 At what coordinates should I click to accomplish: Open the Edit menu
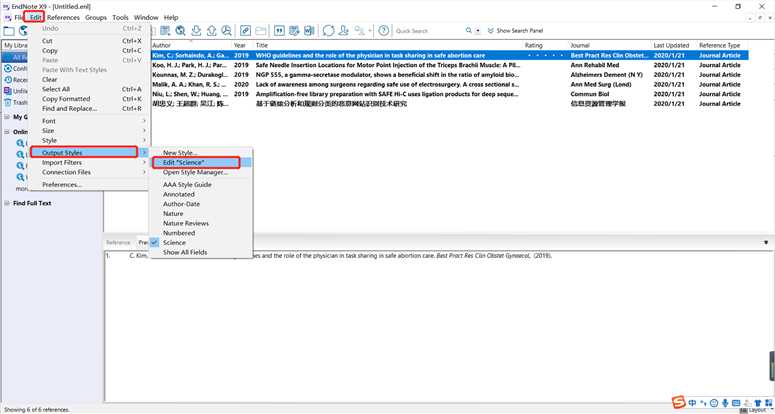35,17
